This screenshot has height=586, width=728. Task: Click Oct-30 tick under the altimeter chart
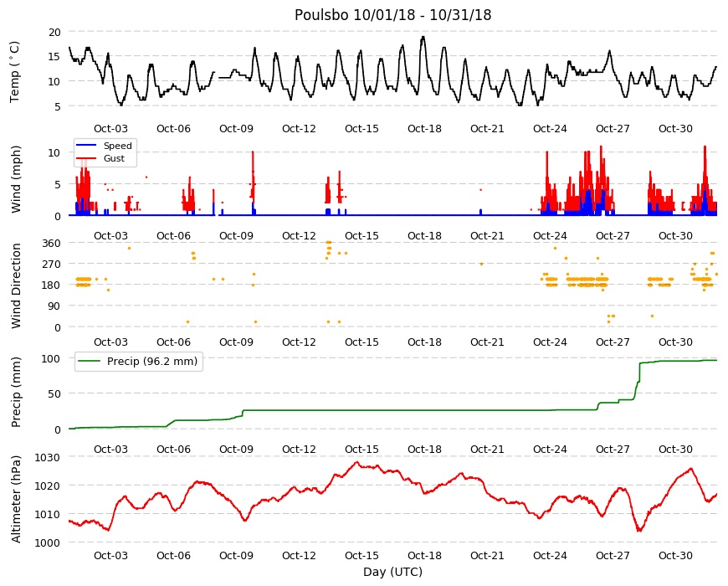(675, 555)
